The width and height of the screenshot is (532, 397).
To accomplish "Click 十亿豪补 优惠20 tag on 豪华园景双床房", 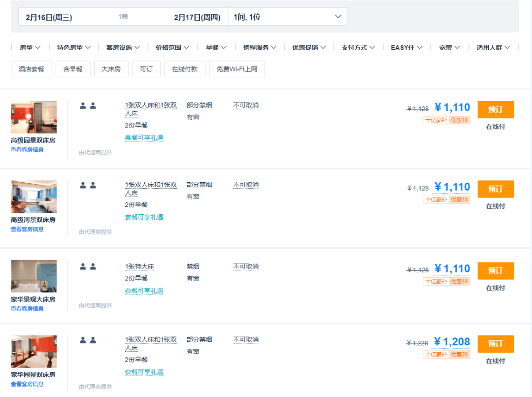I will pos(446,355).
